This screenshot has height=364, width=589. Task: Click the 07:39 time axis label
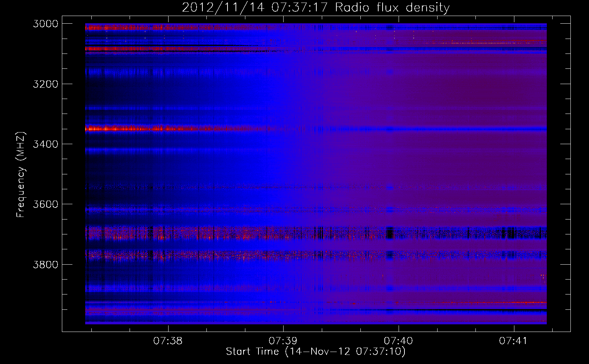283,341
